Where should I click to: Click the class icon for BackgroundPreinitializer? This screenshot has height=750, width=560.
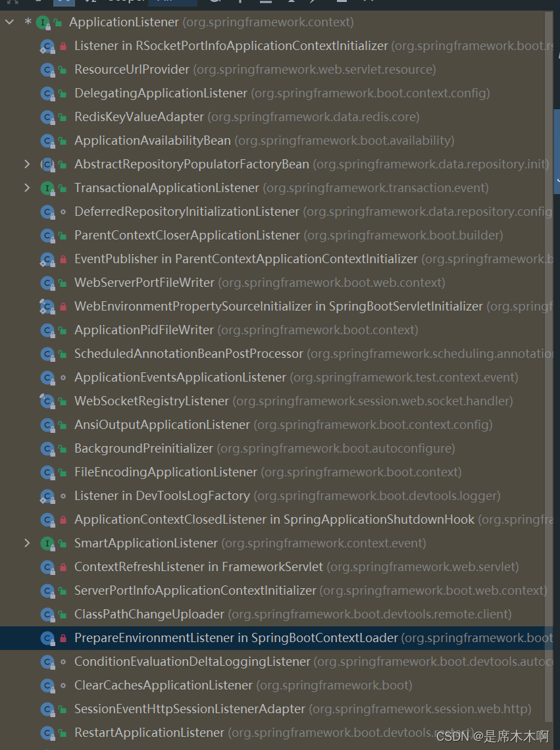click(x=46, y=448)
